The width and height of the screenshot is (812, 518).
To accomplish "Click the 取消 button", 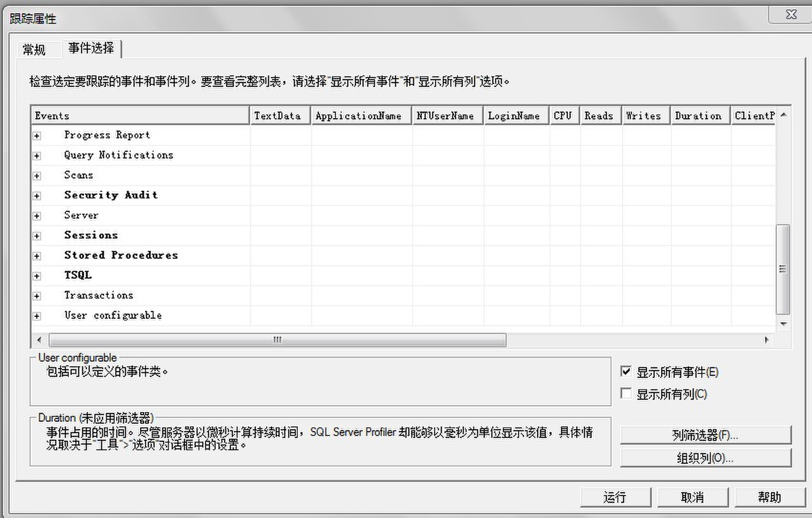I will pos(693,497).
